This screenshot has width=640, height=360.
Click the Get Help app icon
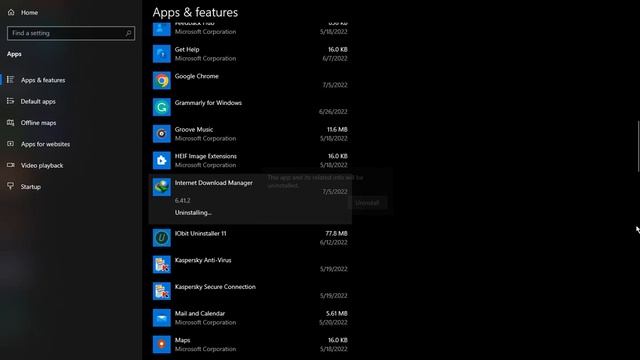(x=162, y=54)
